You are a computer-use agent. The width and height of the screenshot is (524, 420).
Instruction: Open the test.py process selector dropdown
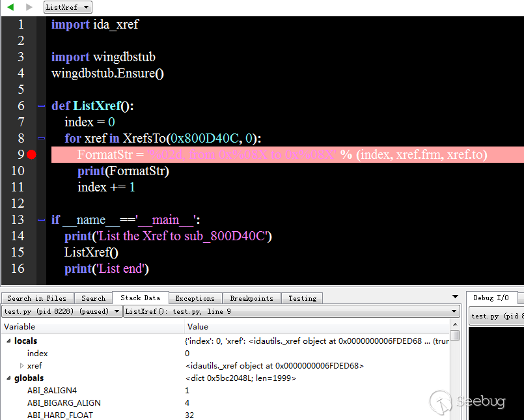tap(62, 311)
